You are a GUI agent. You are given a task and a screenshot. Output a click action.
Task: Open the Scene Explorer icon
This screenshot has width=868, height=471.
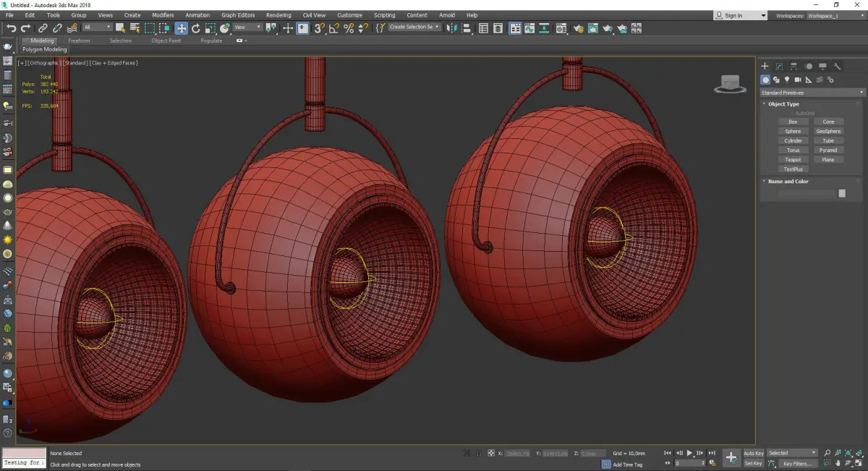click(483, 28)
